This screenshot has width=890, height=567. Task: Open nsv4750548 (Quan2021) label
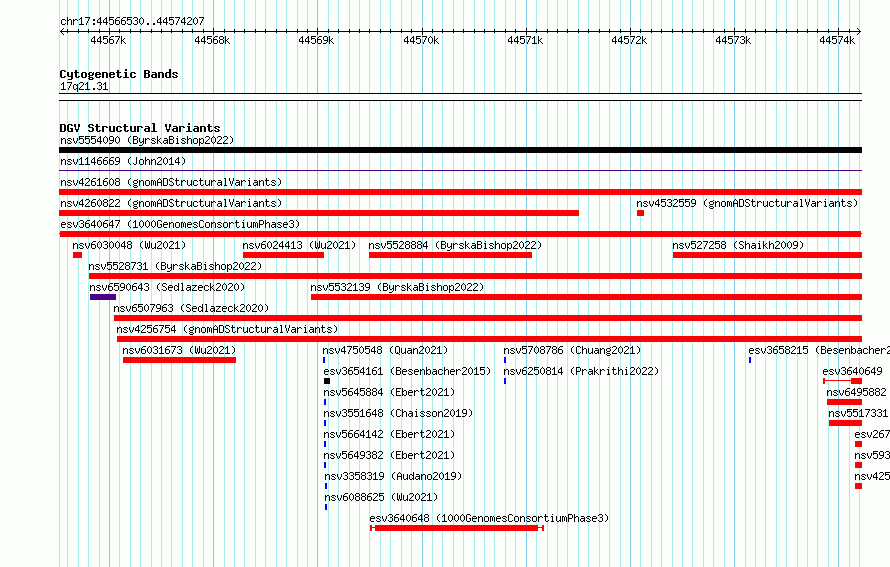point(385,350)
